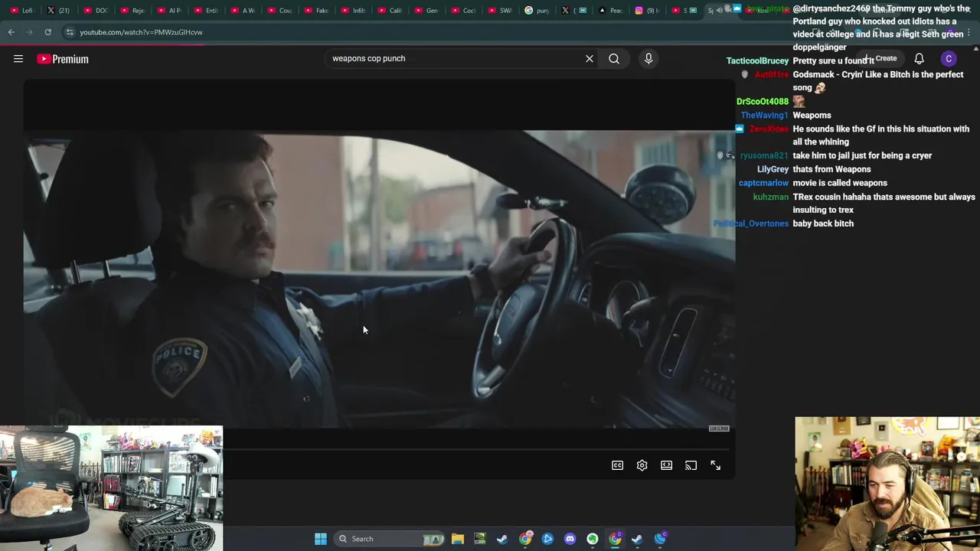The image size is (980, 551).
Task: Switch to the 'Fake' browser tab
Action: (316, 10)
